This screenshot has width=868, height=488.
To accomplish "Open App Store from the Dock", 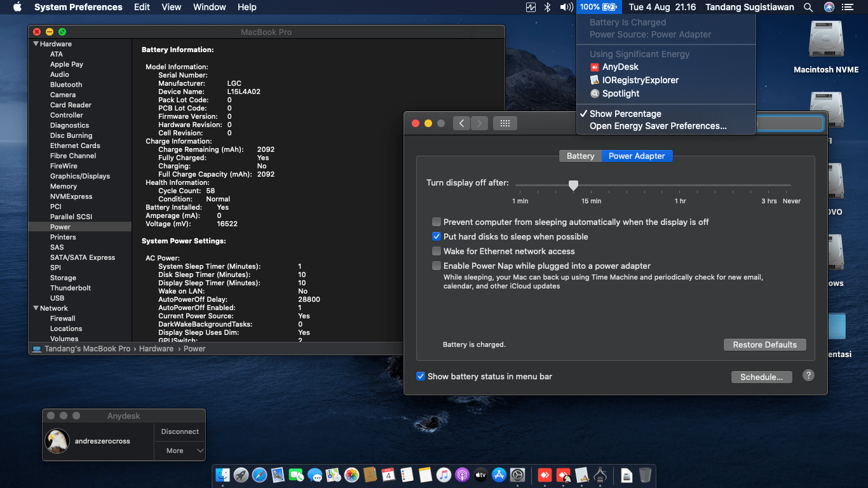I will [x=499, y=475].
